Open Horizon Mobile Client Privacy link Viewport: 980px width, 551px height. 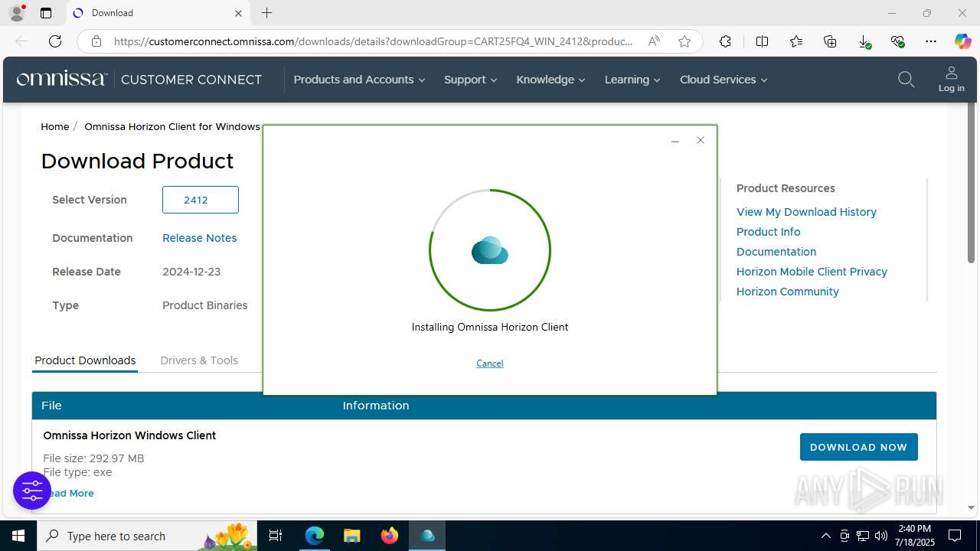(812, 272)
